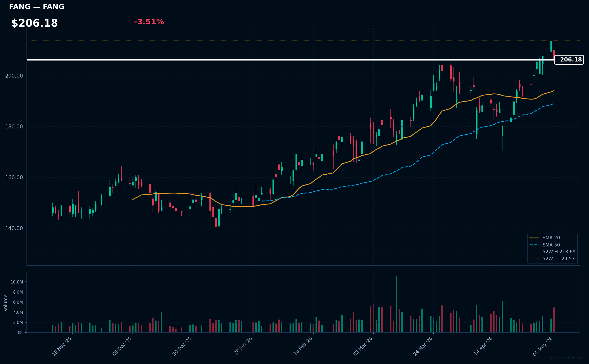Click the 0K volume axis label
This screenshot has width=589, height=364.
point(20,333)
